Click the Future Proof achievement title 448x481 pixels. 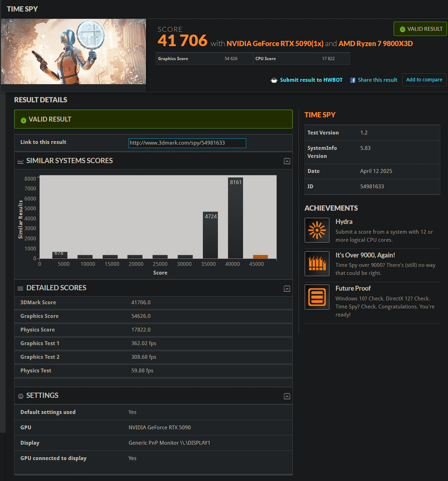[353, 288]
